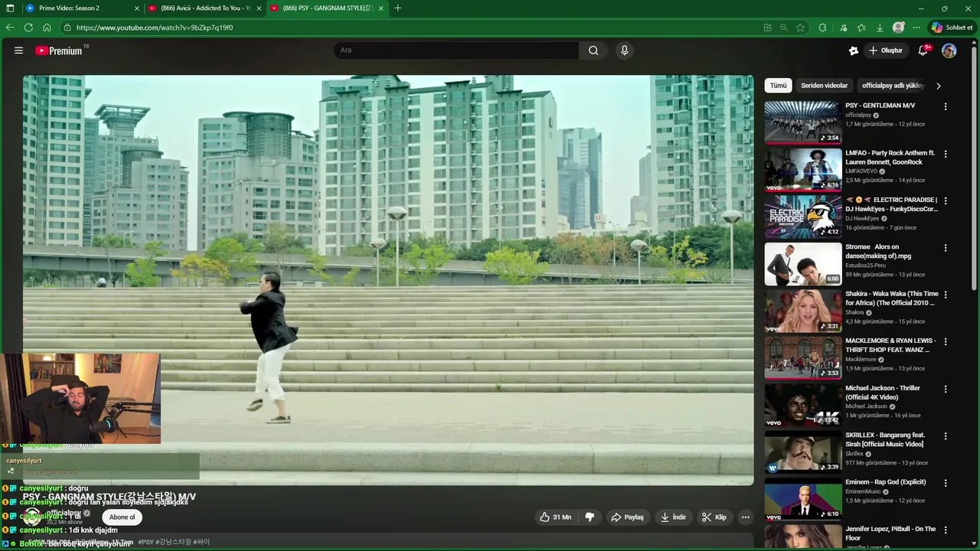Start voice search with the microphone icon

(625, 51)
